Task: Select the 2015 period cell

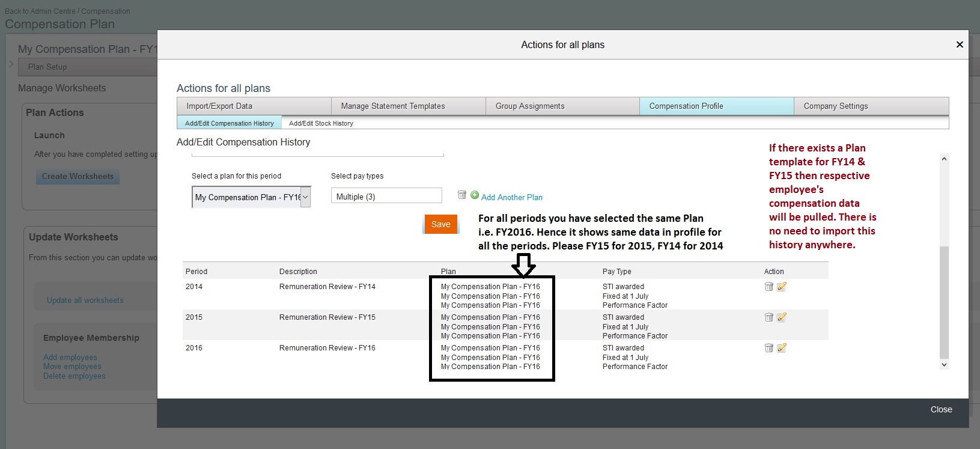Action: pos(194,317)
